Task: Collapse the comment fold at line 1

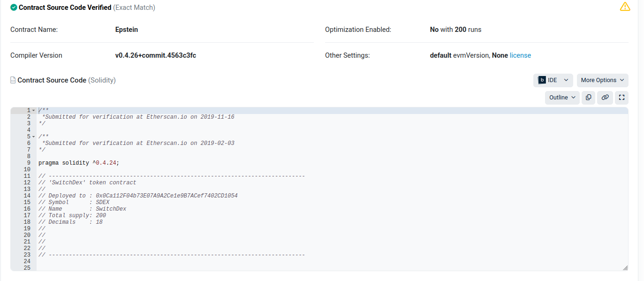Action: point(33,110)
